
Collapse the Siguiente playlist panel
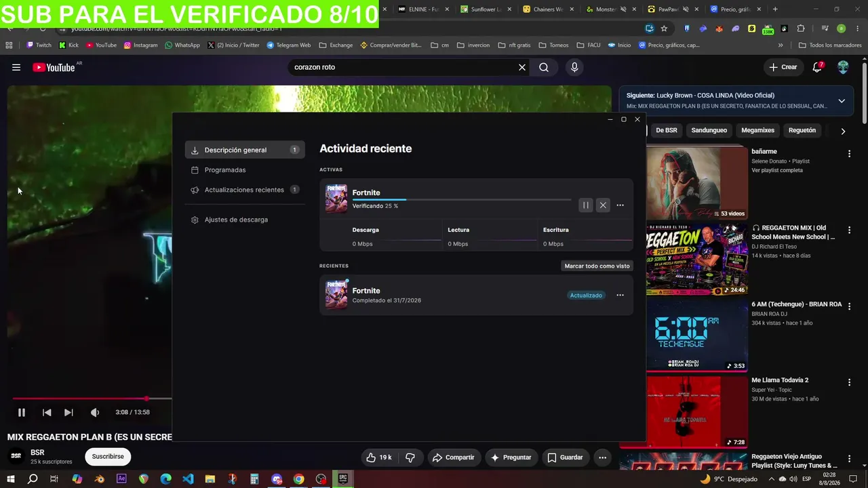[x=842, y=101]
